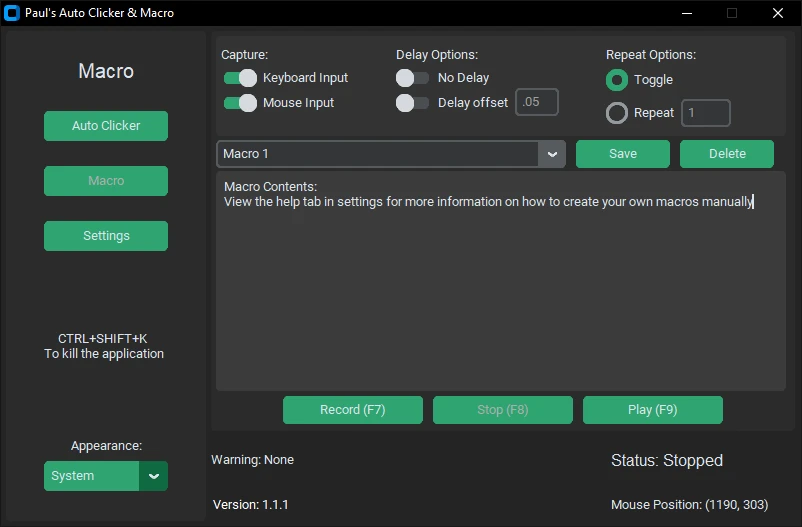The image size is (802, 527).
Task: Click the Capture: section label
Action: tap(244, 55)
